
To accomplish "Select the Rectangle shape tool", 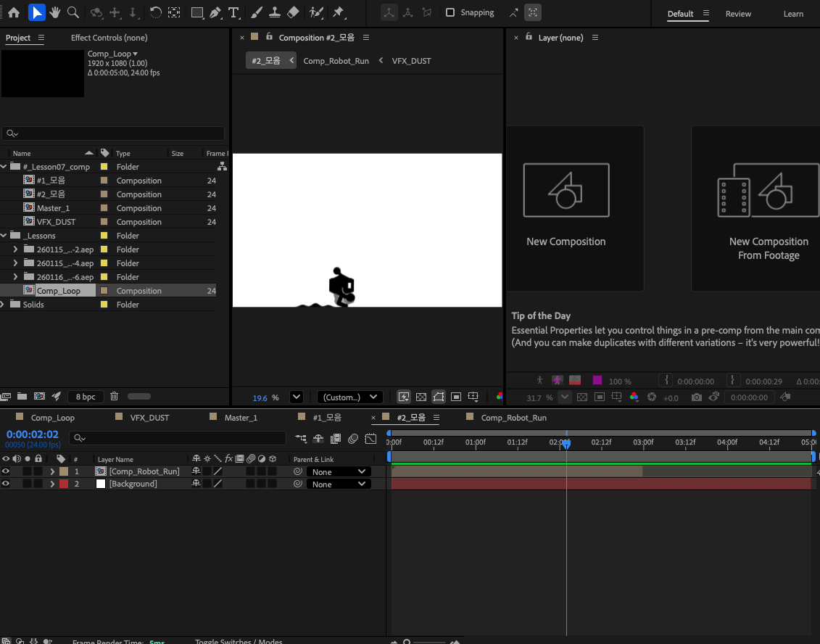I will (197, 12).
